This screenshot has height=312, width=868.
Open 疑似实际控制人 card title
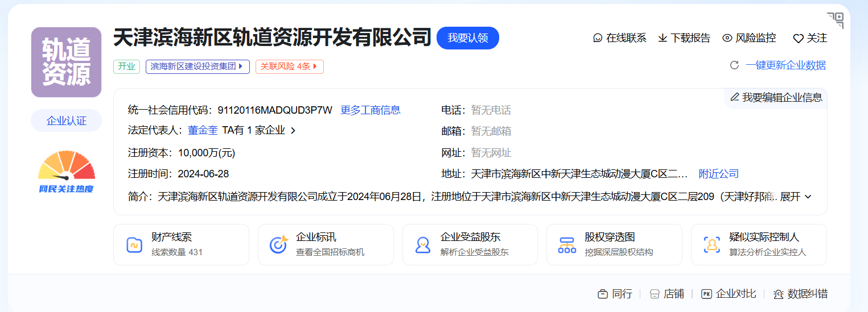pyautogui.click(x=764, y=238)
